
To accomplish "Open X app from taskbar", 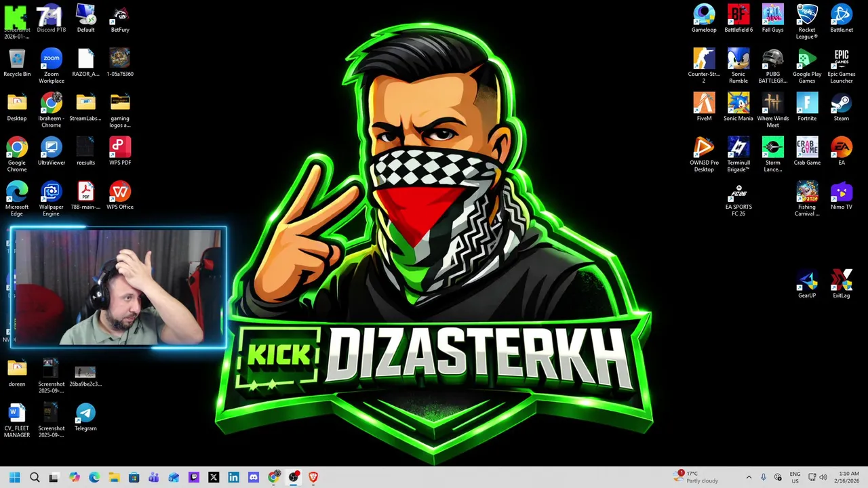I will coord(214,477).
